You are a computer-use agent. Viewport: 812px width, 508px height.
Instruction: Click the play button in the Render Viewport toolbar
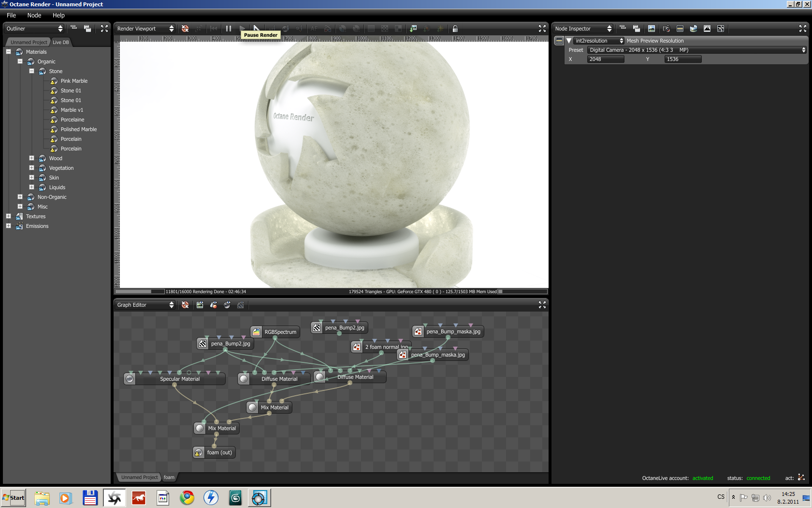tap(242, 29)
